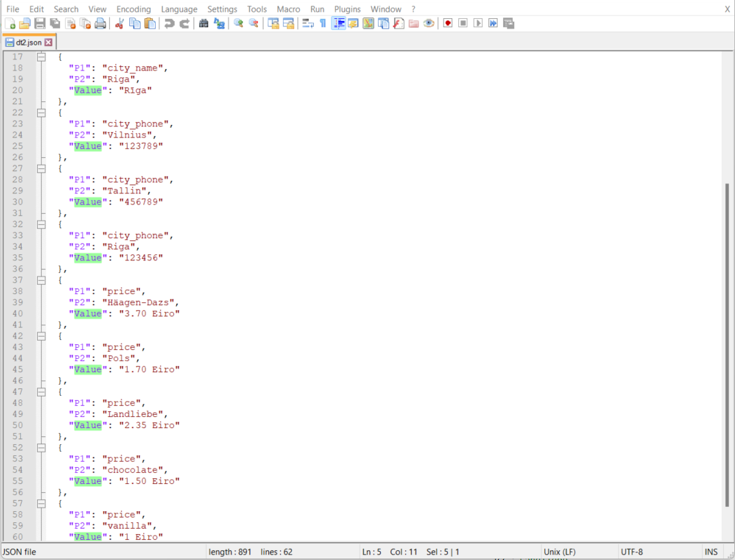Close the dt2.json tab
The width and height of the screenshot is (735, 560).
[48, 43]
